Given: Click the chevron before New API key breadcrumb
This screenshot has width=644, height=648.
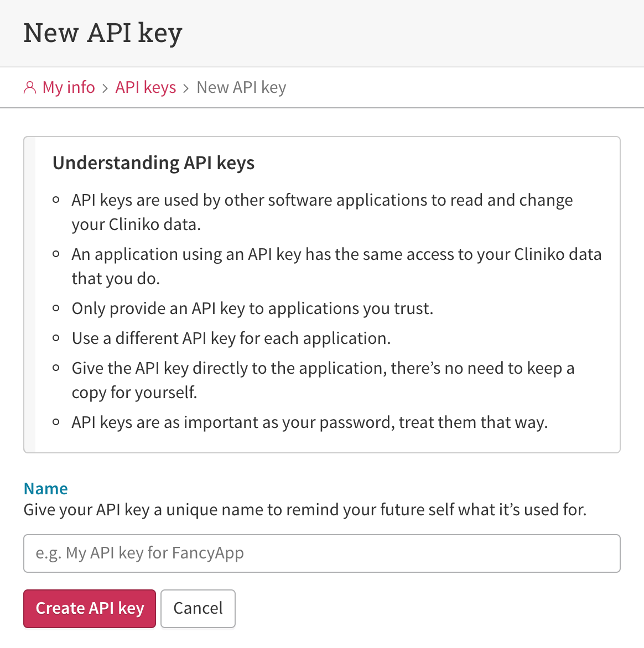Looking at the screenshot, I should coord(186,88).
